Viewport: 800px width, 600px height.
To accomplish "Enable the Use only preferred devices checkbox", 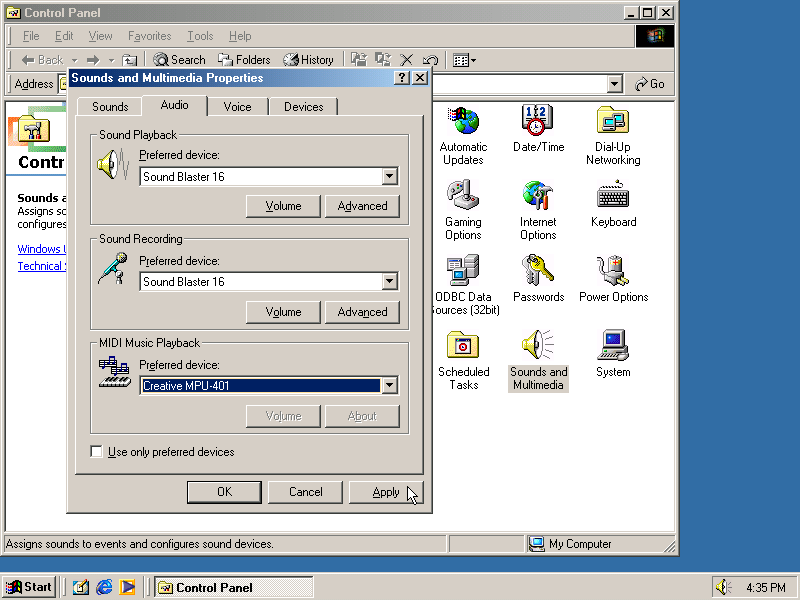I will (96, 451).
